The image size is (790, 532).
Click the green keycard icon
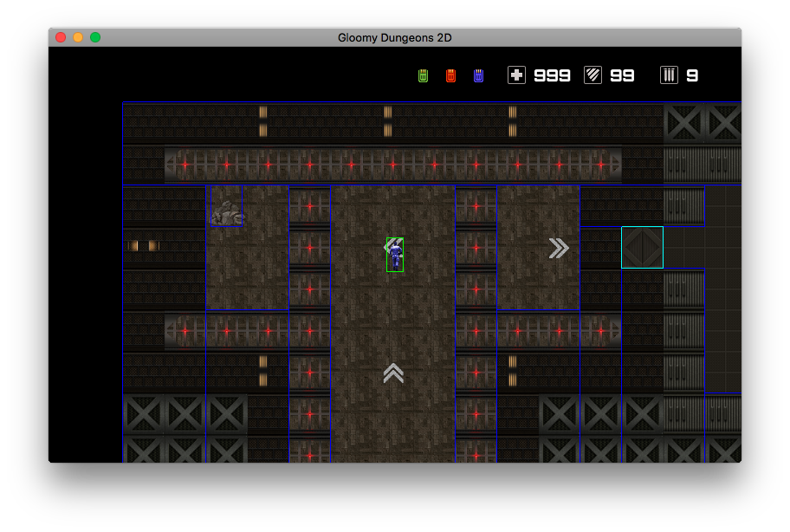pos(423,75)
